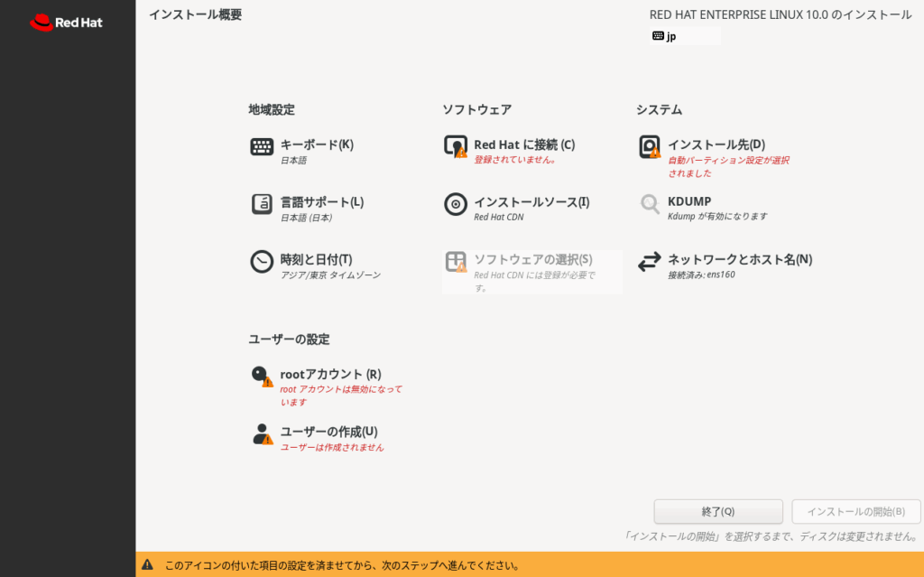
Task: Click the keyboard icon under 地域設定
Action: (262, 147)
